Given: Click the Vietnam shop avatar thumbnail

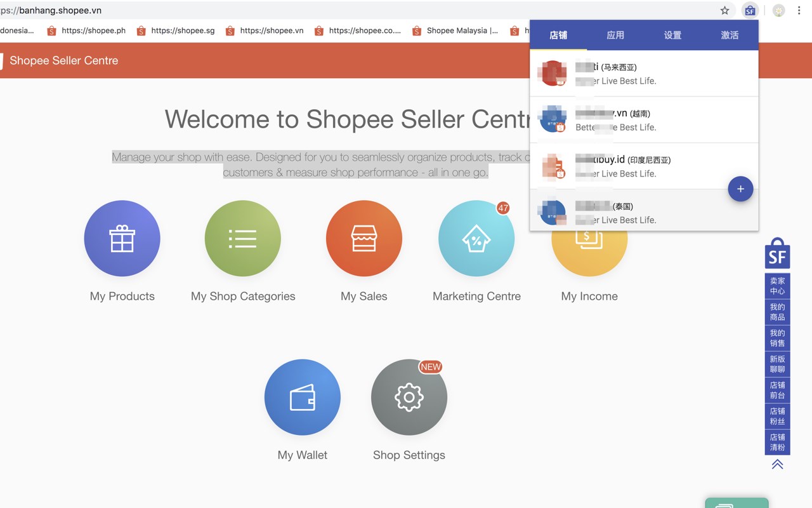Looking at the screenshot, I should (x=553, y=119).
